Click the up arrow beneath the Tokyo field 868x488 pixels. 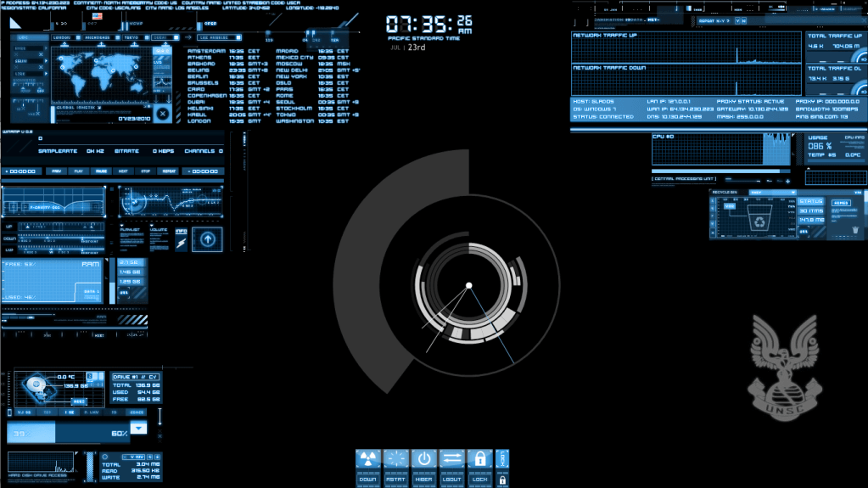135,44
